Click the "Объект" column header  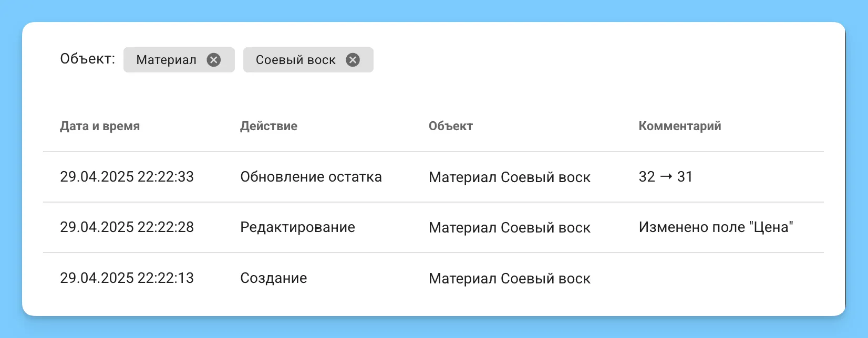450,126
